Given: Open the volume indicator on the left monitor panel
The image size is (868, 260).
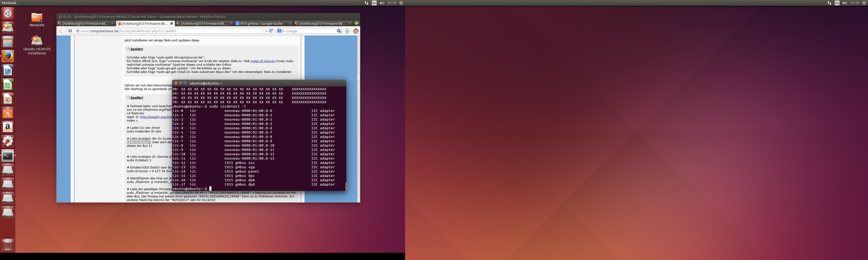Looking at the screenshot, I should coord(382,3).
